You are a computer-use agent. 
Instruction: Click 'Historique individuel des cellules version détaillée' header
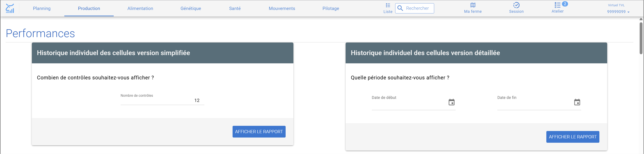click(x=425, y=53)
